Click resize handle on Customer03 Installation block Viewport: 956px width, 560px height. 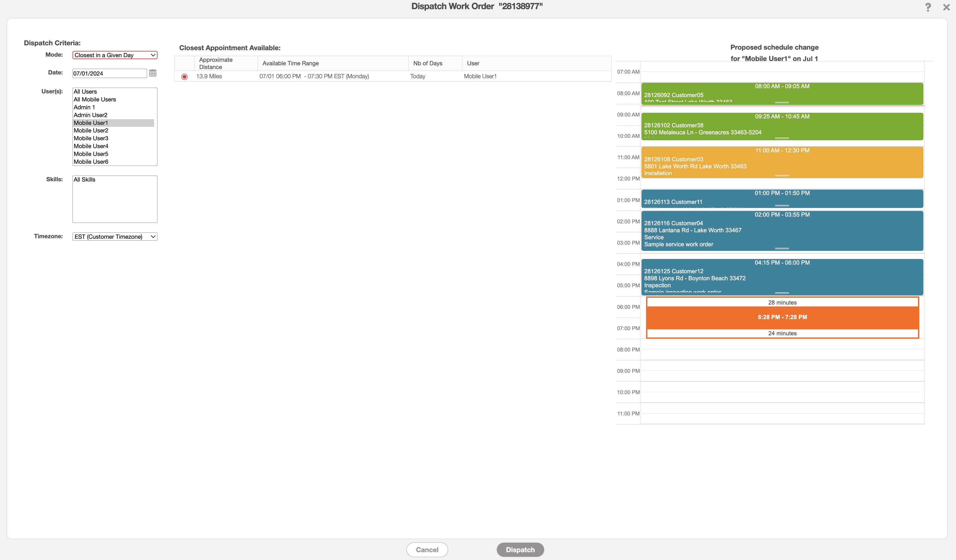pyautogui.click(x=781, y=176)
